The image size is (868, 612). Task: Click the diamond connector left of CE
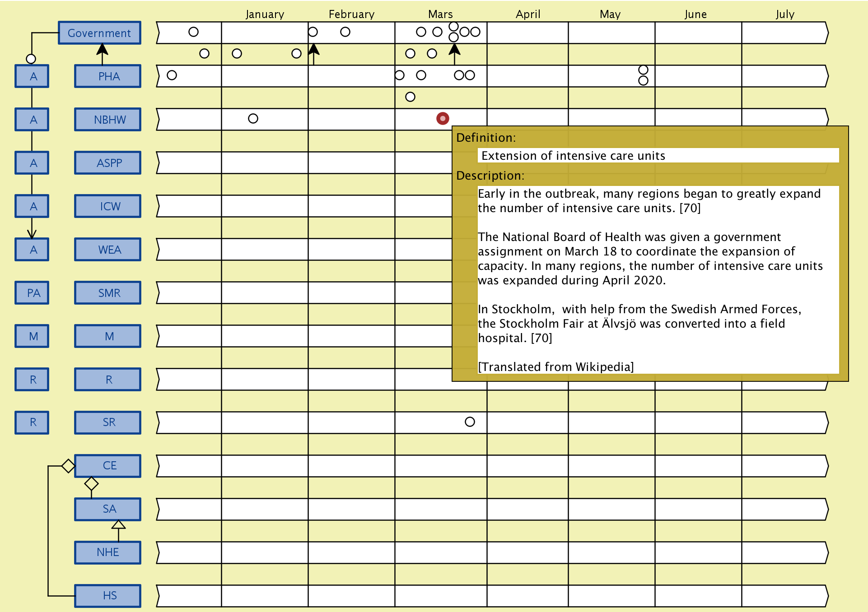coord(68,466)
